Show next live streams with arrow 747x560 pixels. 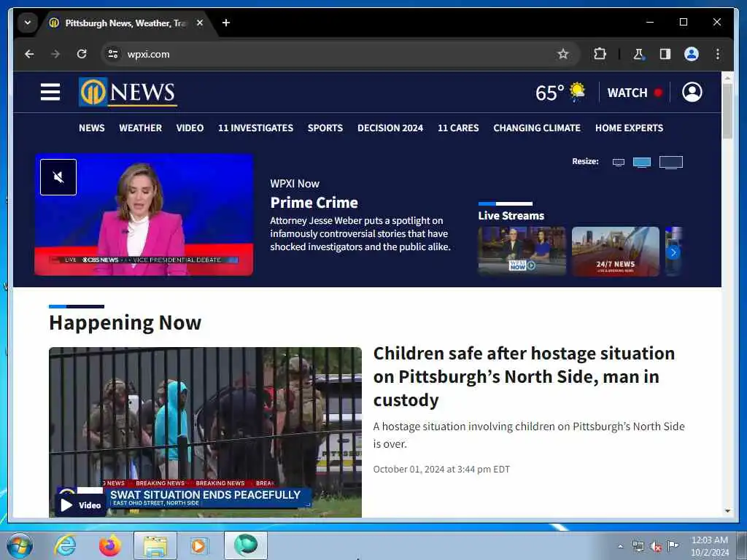673,252
